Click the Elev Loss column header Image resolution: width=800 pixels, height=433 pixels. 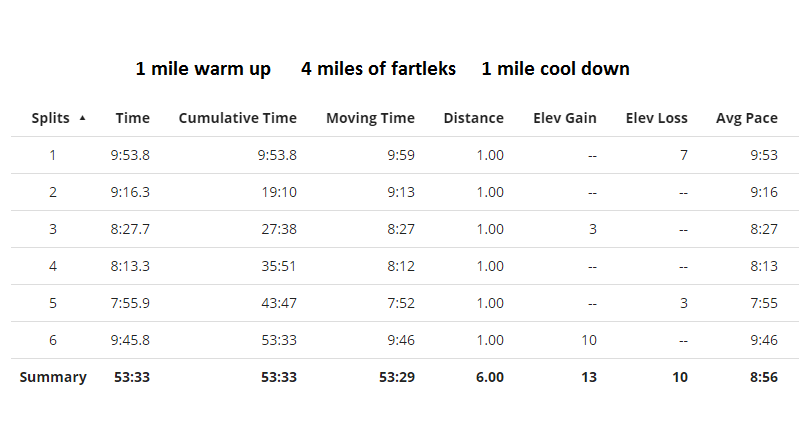tap(657, 118)
